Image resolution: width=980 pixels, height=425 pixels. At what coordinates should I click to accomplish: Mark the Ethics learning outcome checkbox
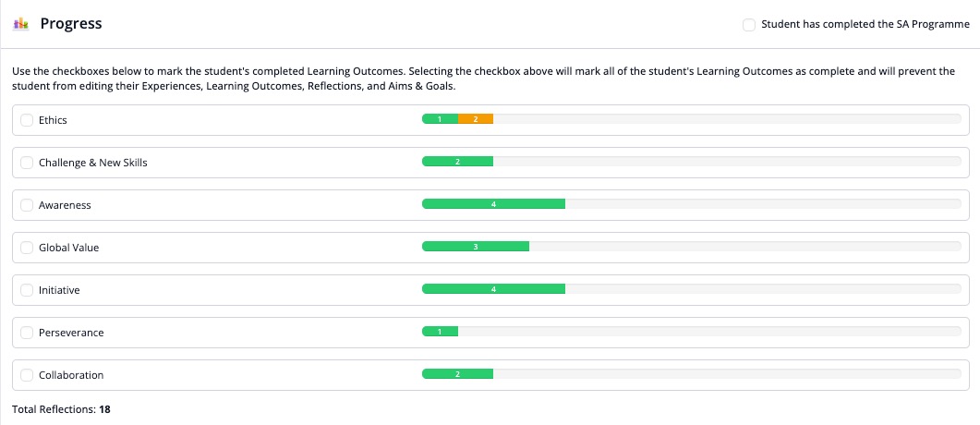click(27, 120)
